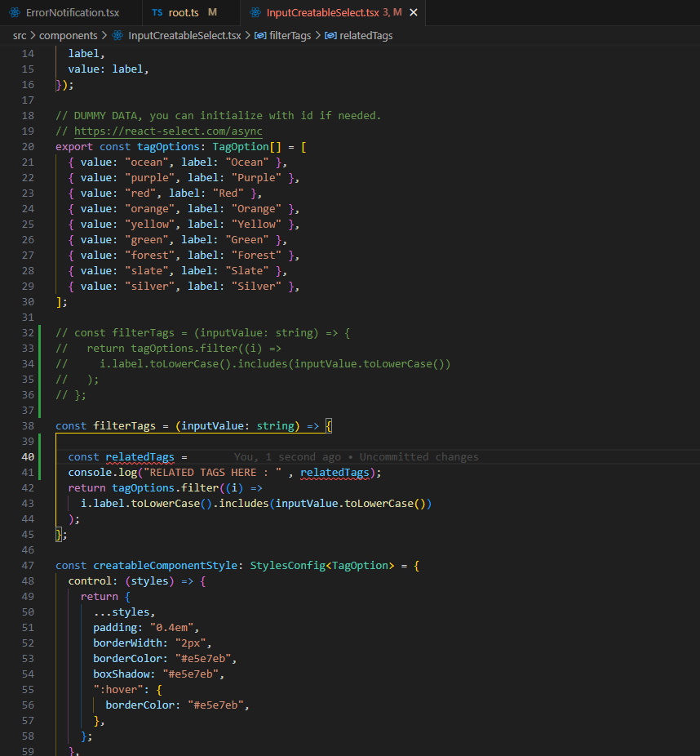This screenshot has height=756, width=700.
Task: Click the padding "0.4em" value
Action: coord(171,628)
